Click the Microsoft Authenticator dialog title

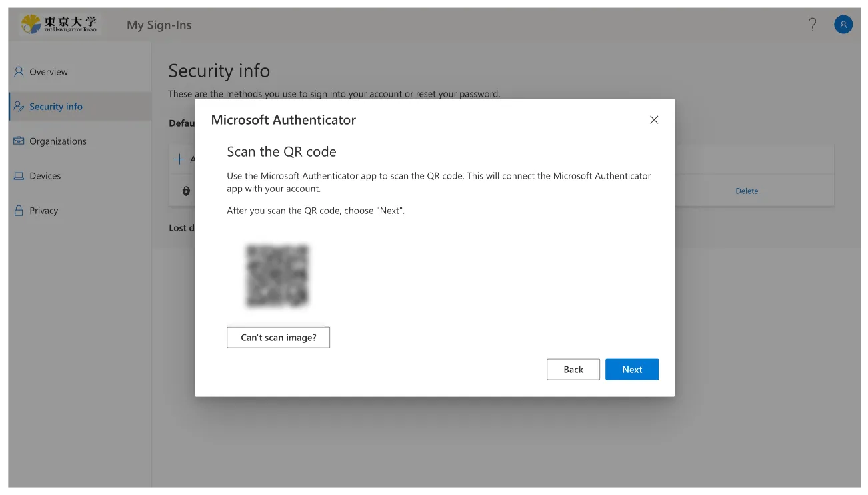(283, 120)
